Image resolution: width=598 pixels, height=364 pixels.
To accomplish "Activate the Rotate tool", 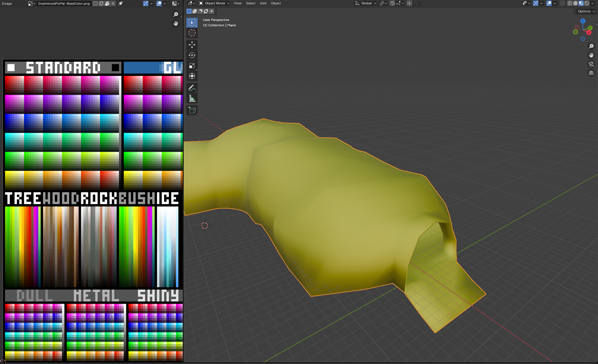I will [192, 55].
